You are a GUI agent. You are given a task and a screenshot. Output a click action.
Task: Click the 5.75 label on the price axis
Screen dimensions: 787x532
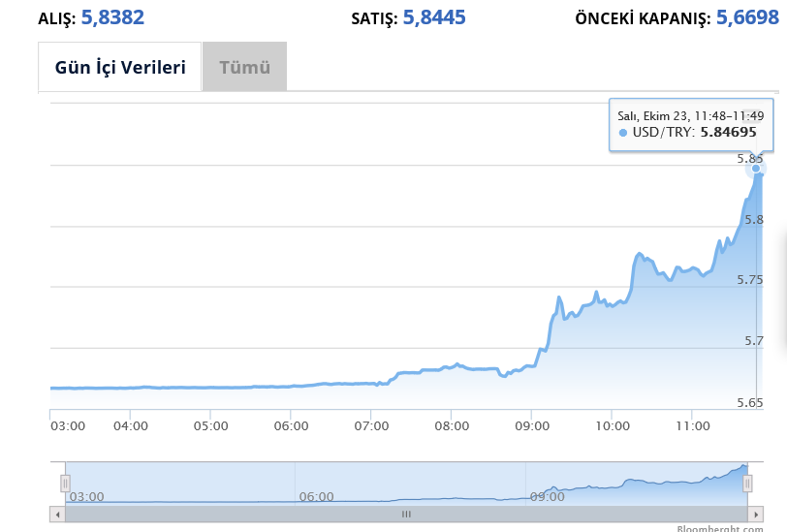[749, 279]
